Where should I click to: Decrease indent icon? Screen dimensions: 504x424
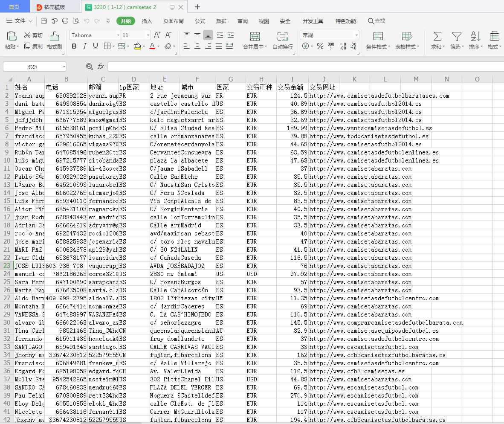point(220,35)
